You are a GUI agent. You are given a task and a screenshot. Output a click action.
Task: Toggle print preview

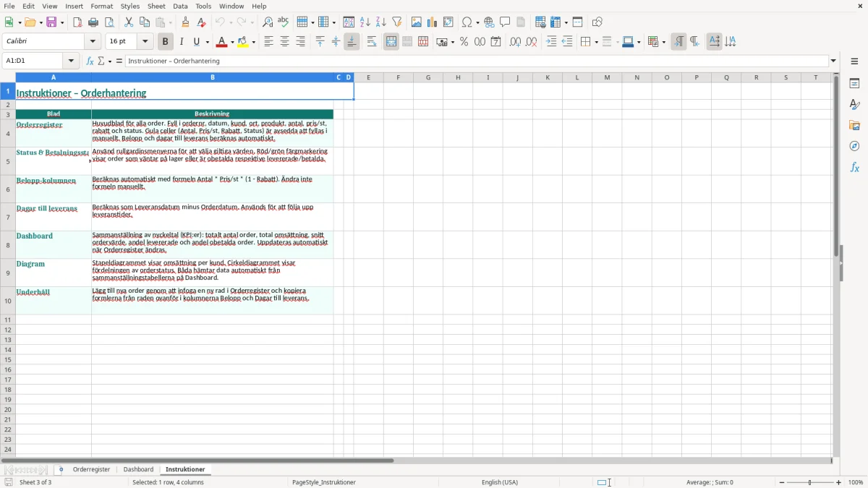click(109, 22)
